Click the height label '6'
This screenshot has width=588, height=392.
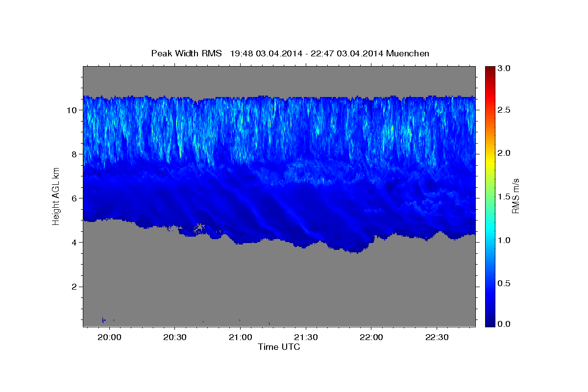click(74, 198)
